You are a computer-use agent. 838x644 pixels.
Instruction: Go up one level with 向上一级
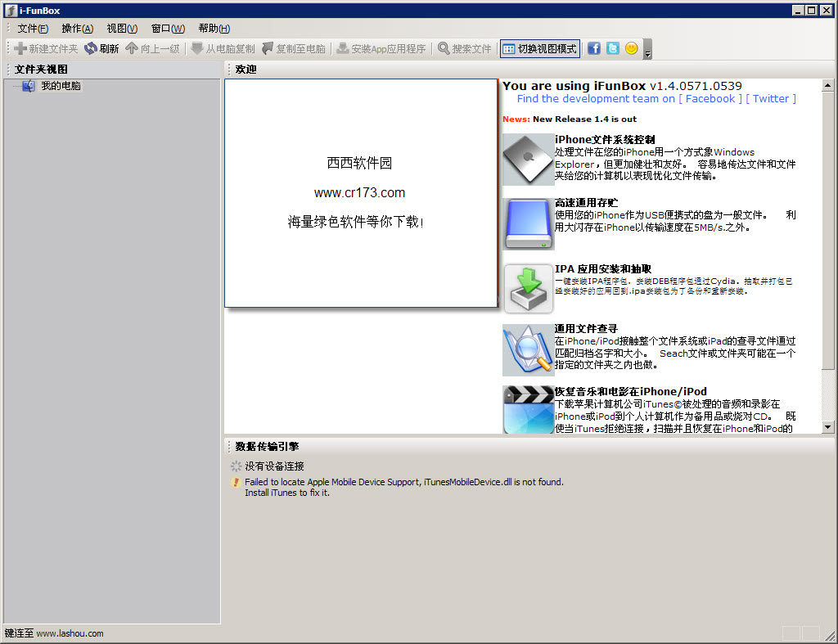[153, 48]
